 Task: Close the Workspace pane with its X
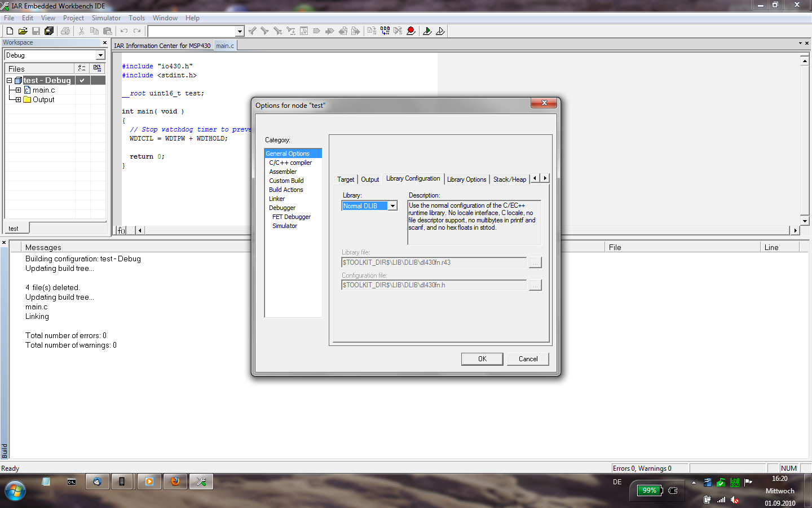104,42
